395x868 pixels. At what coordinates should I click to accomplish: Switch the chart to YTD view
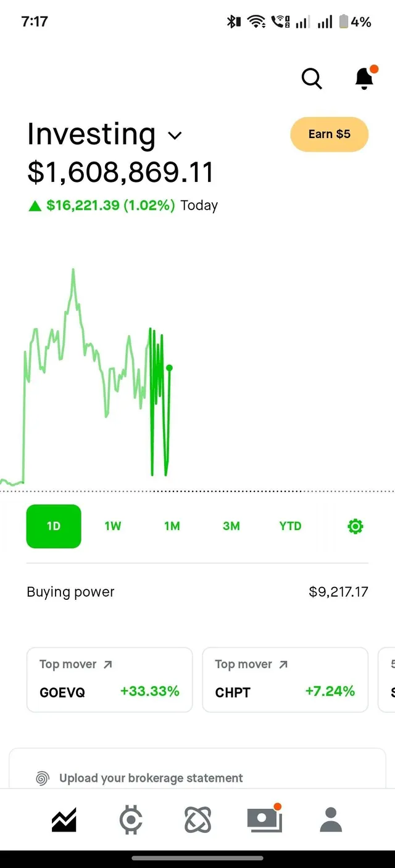289,526
